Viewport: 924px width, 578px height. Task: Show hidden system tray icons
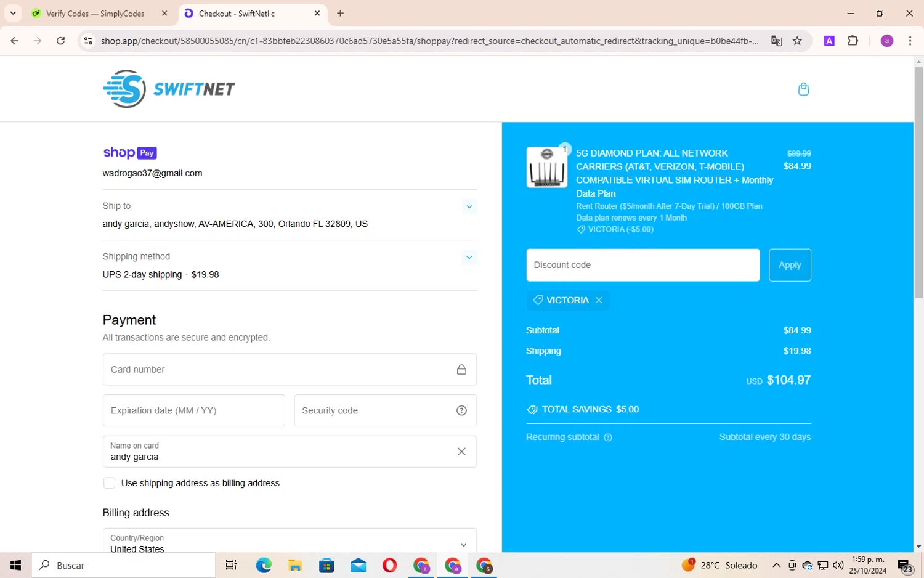point(777,565)
